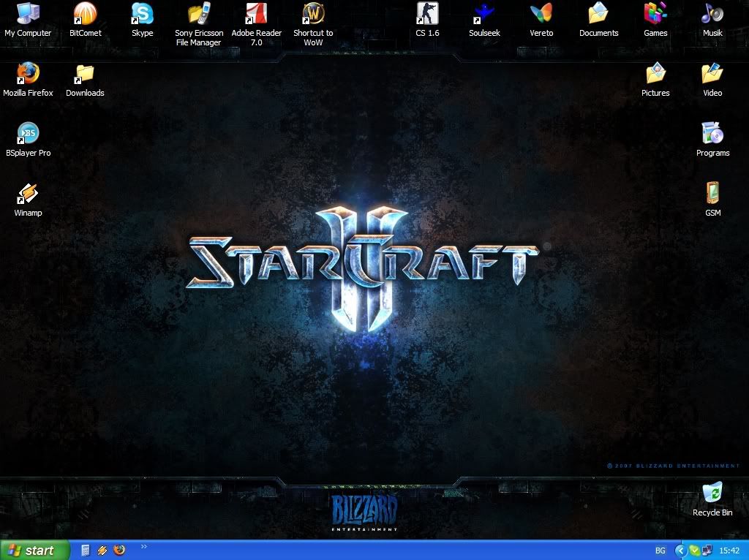Launch the calculator from the Quick Launch bar

86,550
